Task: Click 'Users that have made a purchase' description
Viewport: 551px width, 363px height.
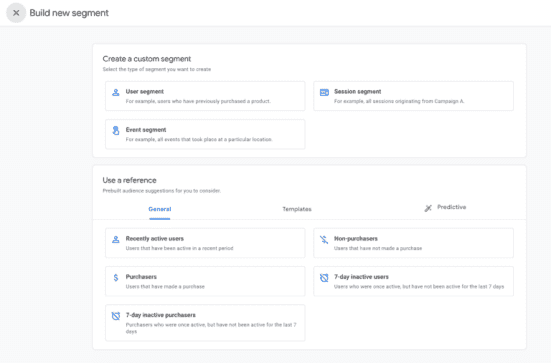Action: pos(165,287)
